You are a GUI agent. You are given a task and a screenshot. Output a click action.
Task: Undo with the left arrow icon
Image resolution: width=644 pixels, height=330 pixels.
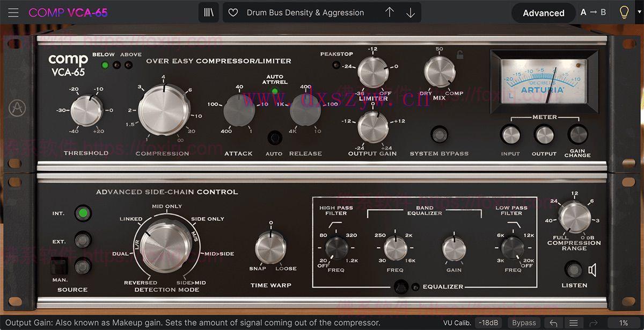point(553,322)
